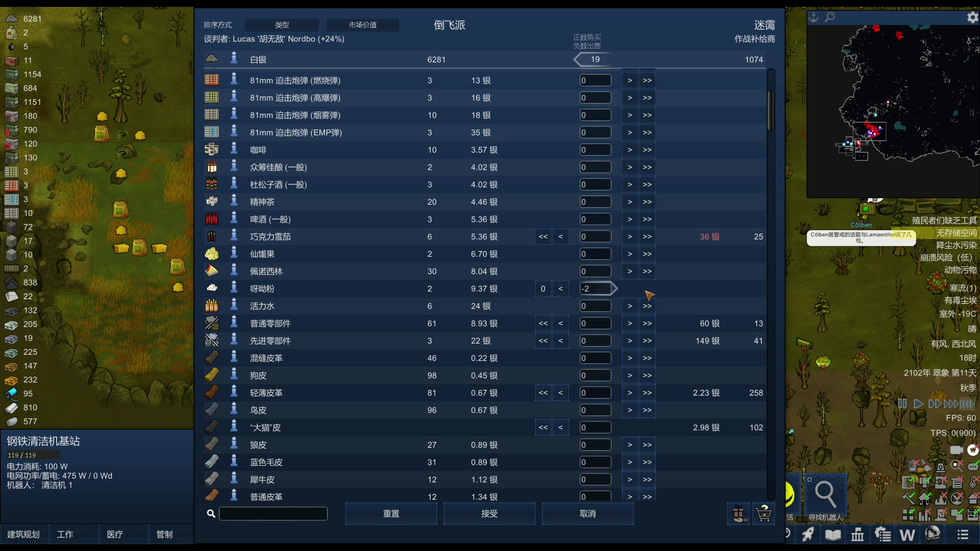Pause game with the pause speed control

[x=902, y=404]
